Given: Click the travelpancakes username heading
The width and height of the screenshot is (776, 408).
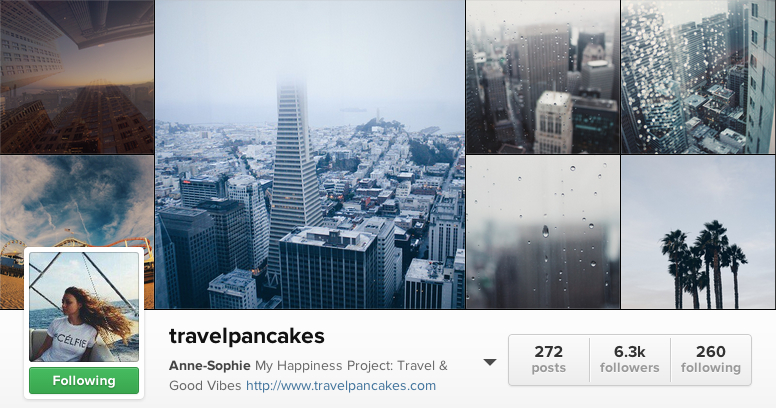Looking at the screenshot, I should pyautogui.click(x=246, y=336).
